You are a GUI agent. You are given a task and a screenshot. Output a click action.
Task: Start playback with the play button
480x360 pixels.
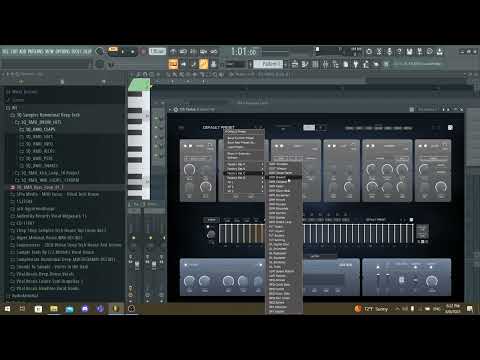123,52
